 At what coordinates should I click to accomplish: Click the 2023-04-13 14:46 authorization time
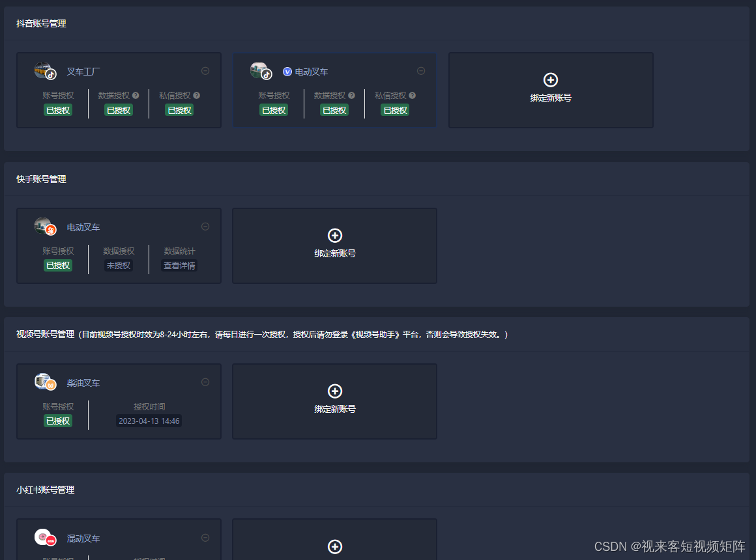click(x=149, y=421)
